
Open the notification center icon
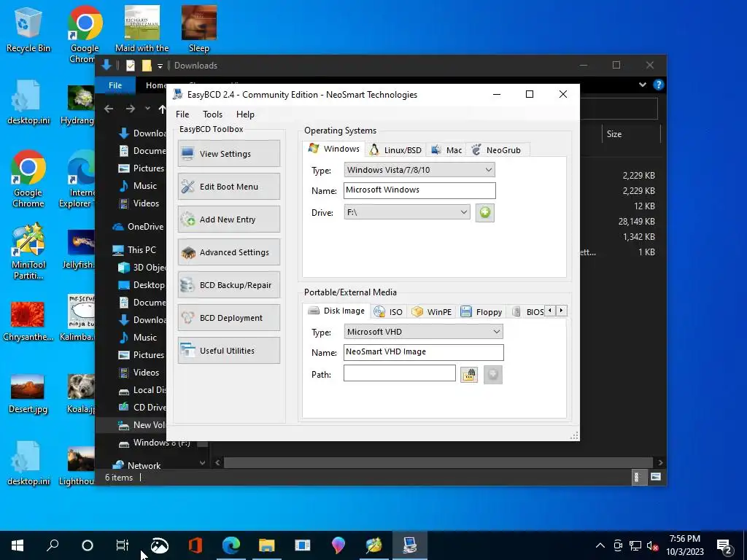[724, 546]
